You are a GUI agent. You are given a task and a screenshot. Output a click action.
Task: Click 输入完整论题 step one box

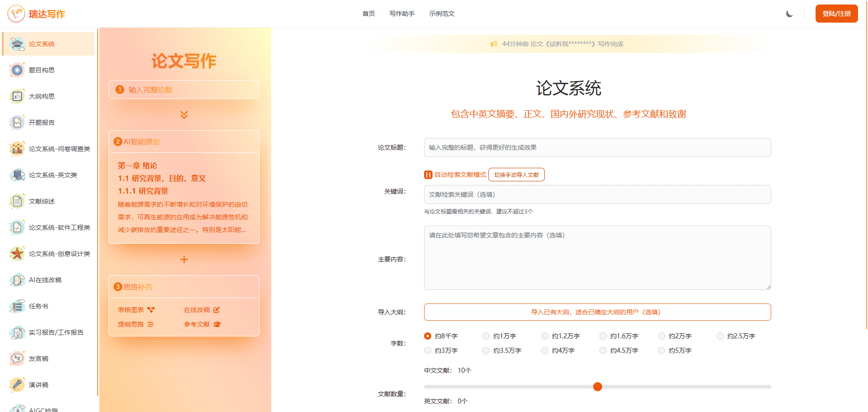click(184, 90)
